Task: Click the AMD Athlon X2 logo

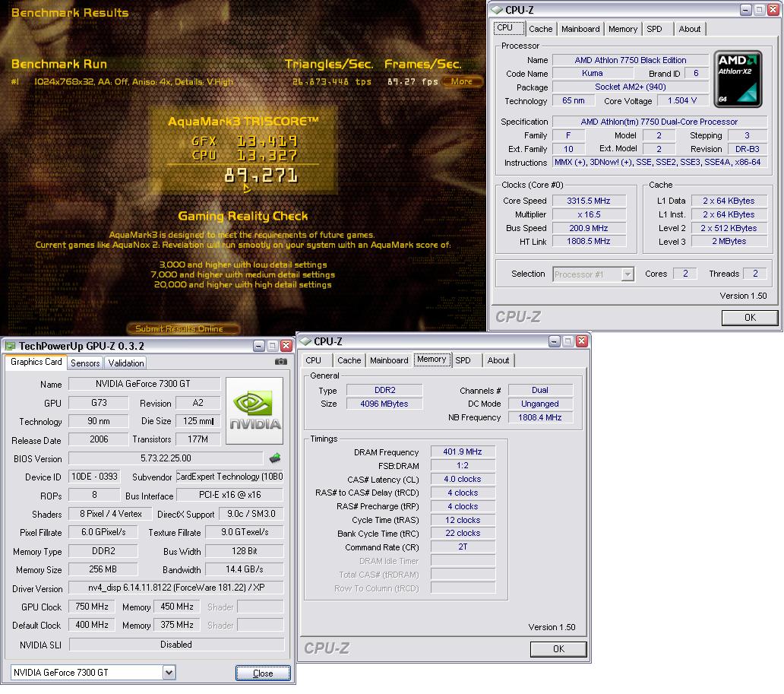Action: 738,79
